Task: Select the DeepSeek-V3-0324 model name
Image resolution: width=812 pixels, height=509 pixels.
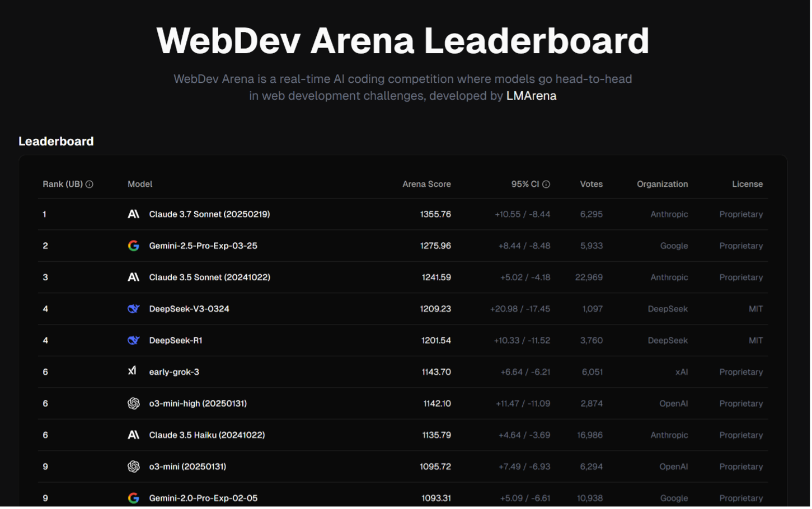Action: (190, 309)
